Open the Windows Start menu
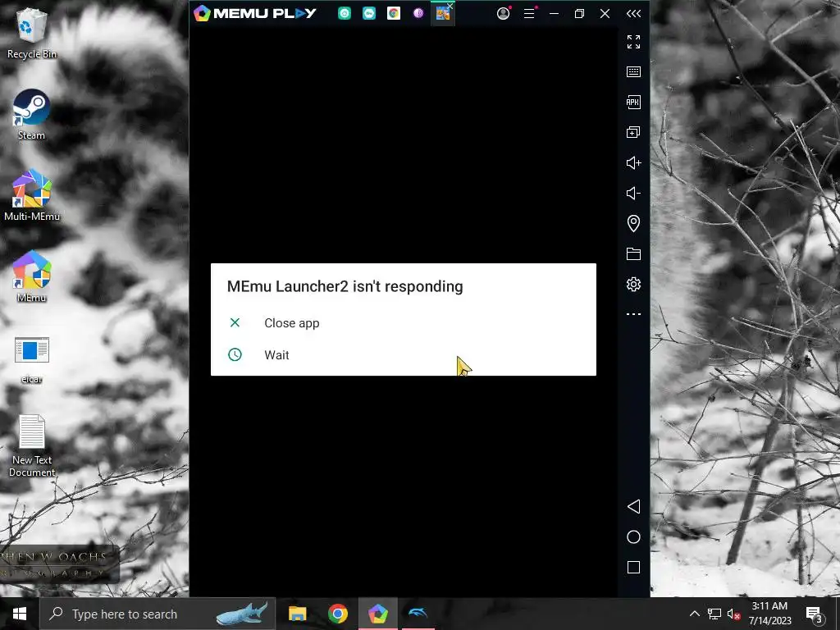840x630 pixels. click(20, 614)
